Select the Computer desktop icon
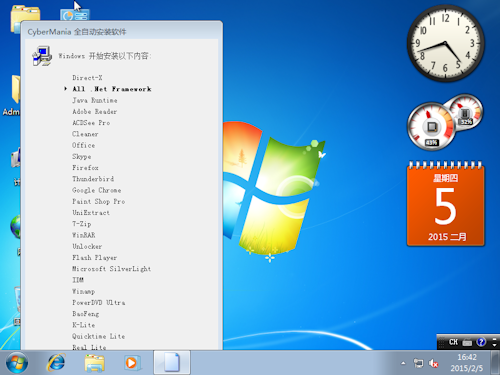 pos(16,158)
